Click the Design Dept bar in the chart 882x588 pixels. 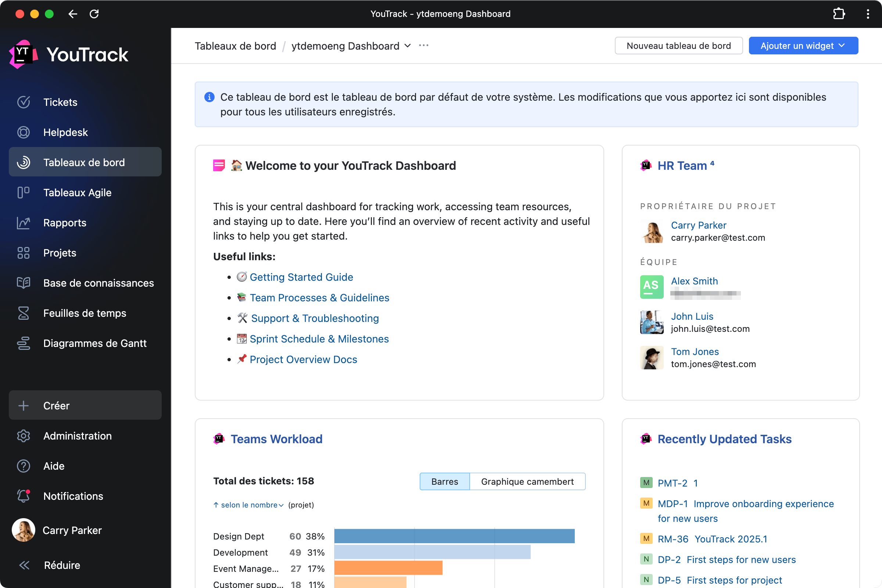[x=454, y=536]
